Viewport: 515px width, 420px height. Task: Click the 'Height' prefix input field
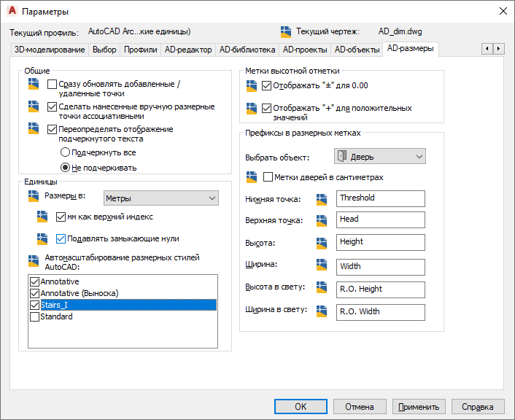pos(381,242)
